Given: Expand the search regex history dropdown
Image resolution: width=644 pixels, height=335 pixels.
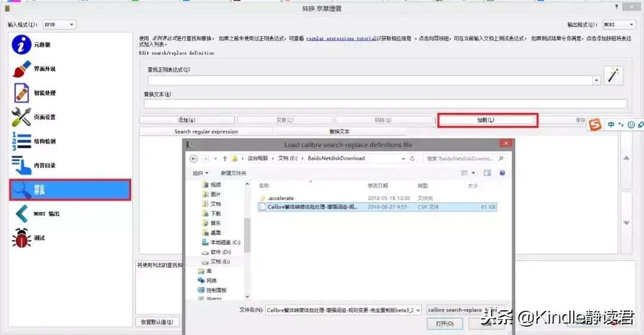Looking at the screenshot, I should pos(596,81).
